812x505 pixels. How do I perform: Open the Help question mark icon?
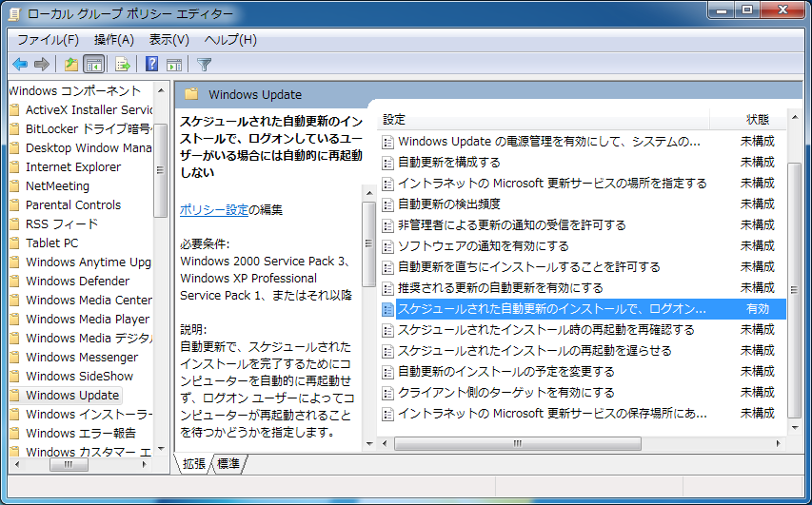click(x=151, y=64)
